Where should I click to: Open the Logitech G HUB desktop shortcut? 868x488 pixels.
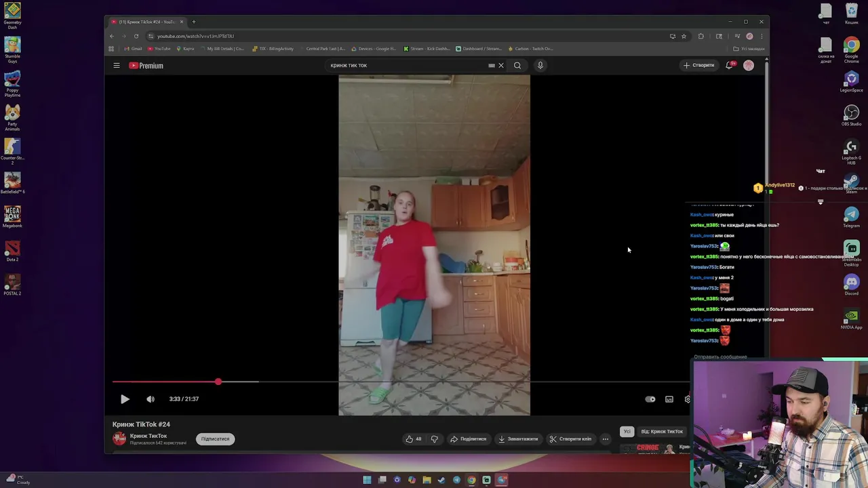tap(852, 152)
